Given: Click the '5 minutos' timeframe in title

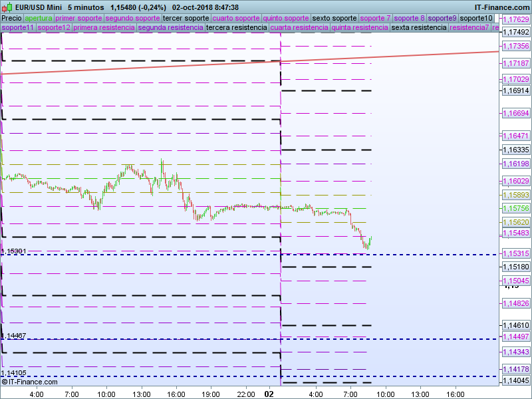Looking at the screenshot, I should pos(86,7).
